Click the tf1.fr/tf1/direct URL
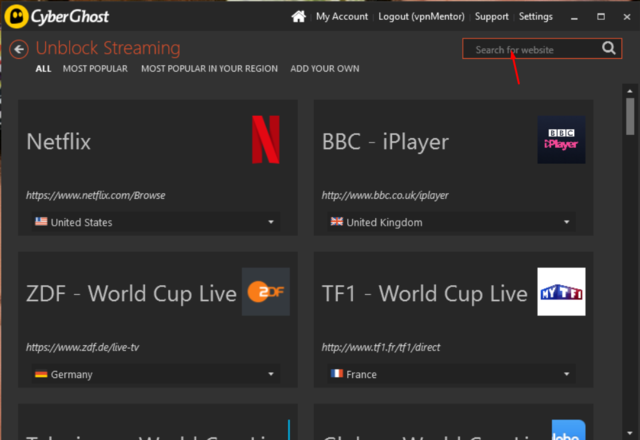Screen dimensions: 640x440 pyautogui.click(x=381, y=347)
